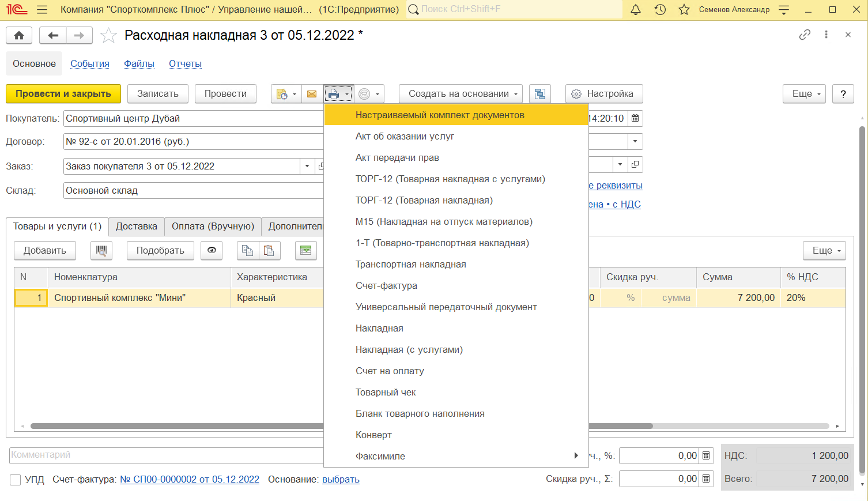Switch to the Доставка tab

pos(137,227)
